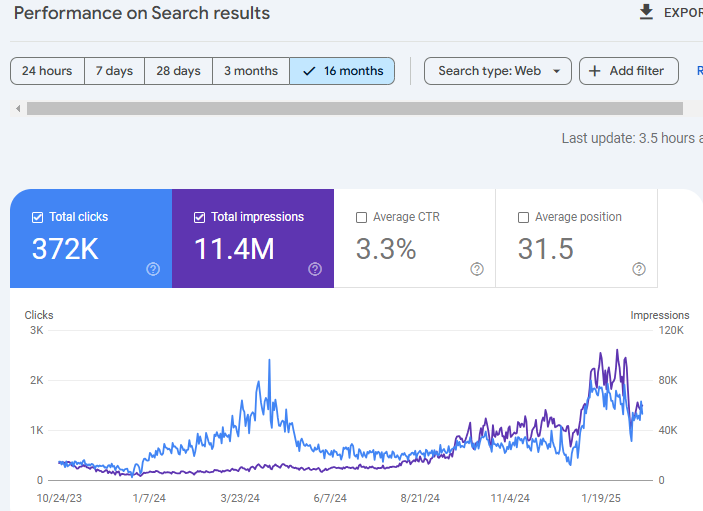703x511 pixels.
Task: Uncheck the Total impressions checkbox
Action: tap(200, 217)
